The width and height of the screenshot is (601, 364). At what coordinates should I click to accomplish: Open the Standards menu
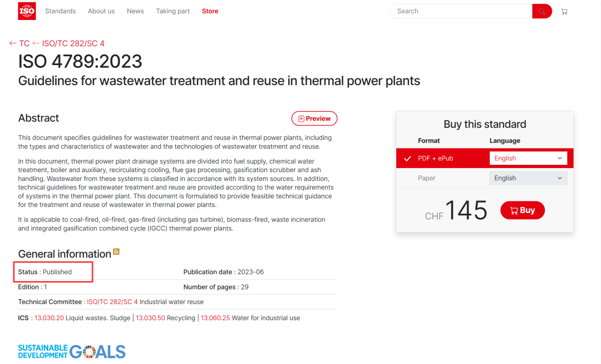61,11
